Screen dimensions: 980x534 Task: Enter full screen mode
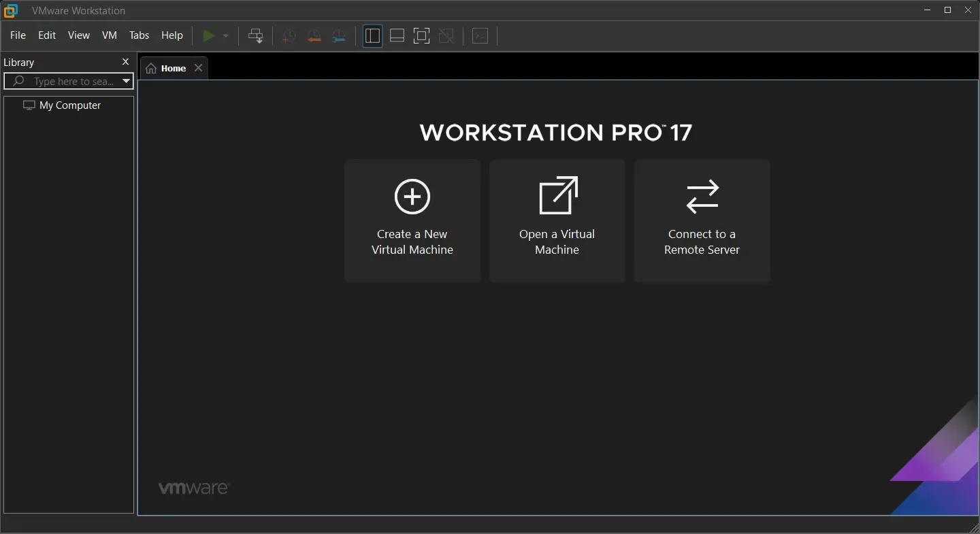[421, 35]
